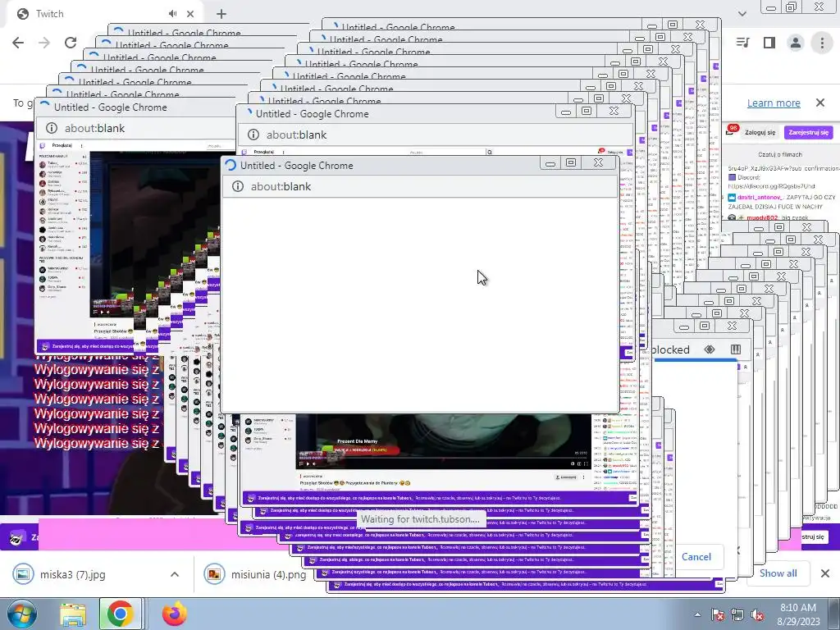Open the clock showing 8:10 AM

tap(798, 614)
